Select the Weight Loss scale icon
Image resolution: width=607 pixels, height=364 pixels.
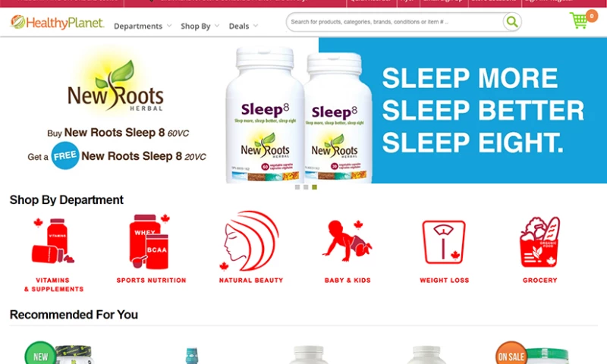(x=444, y=242)
